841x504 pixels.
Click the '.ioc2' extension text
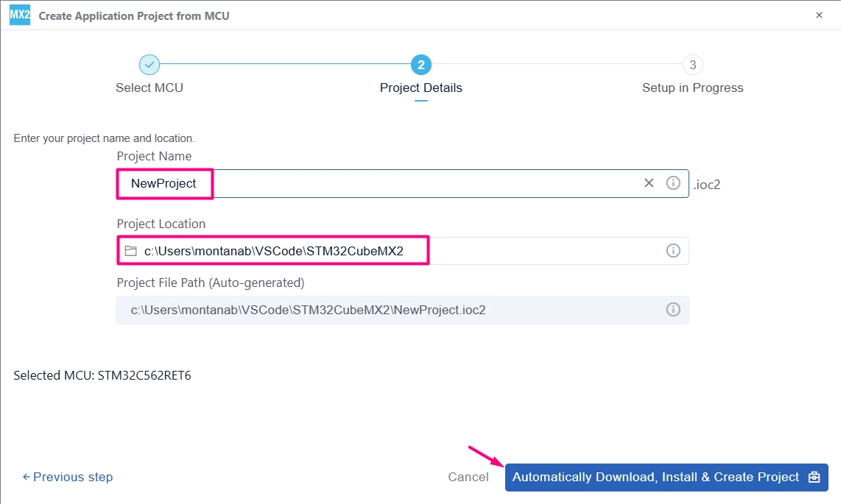point(707,185)
